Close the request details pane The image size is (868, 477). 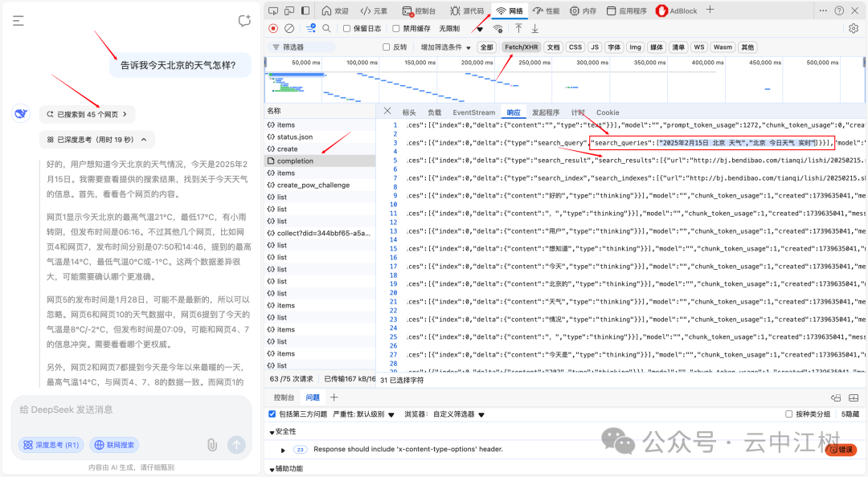point(387,112)
